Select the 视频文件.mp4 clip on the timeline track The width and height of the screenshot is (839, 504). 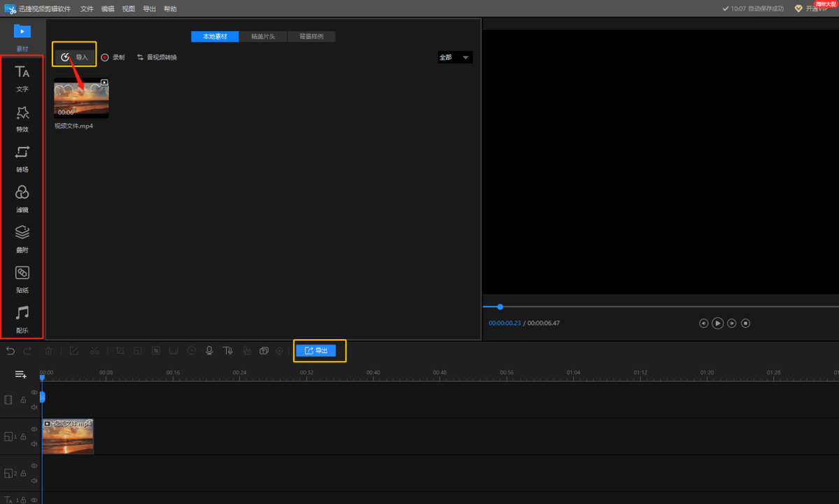point(68,437)
